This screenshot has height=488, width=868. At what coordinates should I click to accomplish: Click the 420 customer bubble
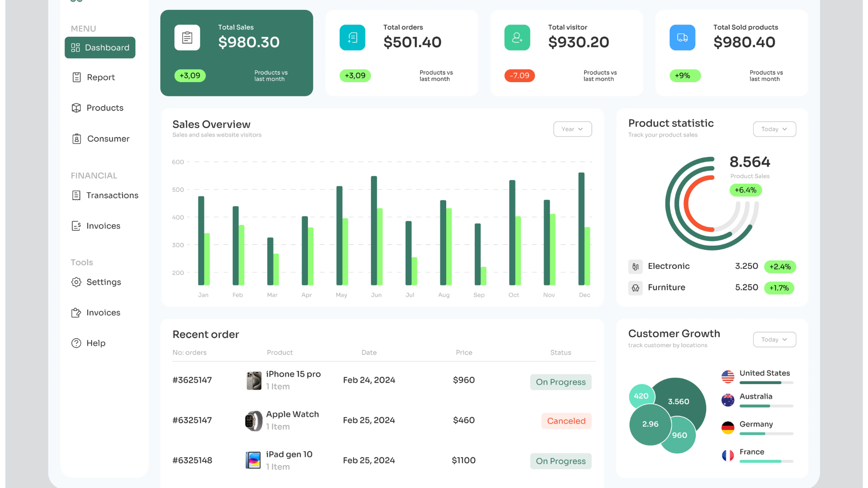(641, 396)
